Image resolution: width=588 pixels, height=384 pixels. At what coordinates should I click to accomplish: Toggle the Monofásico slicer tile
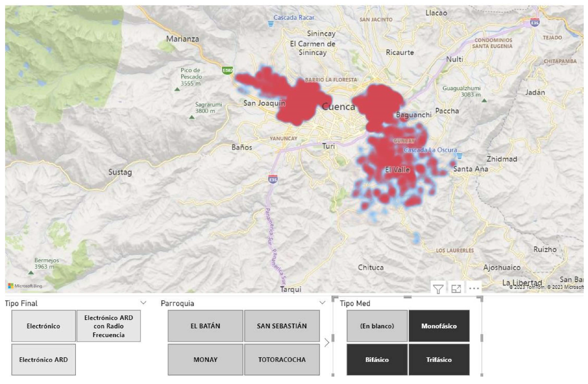coord(439,326)
